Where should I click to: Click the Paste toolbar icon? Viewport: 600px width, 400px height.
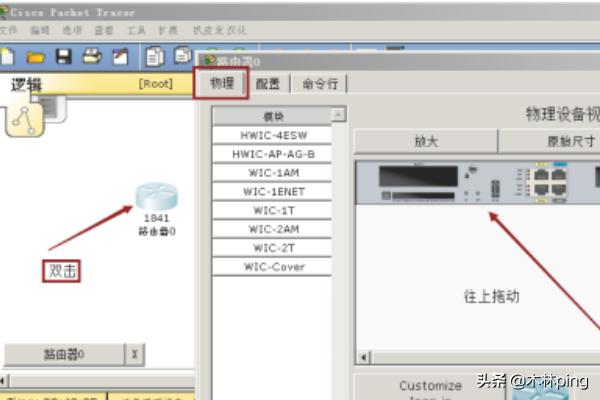click(183, 55)
